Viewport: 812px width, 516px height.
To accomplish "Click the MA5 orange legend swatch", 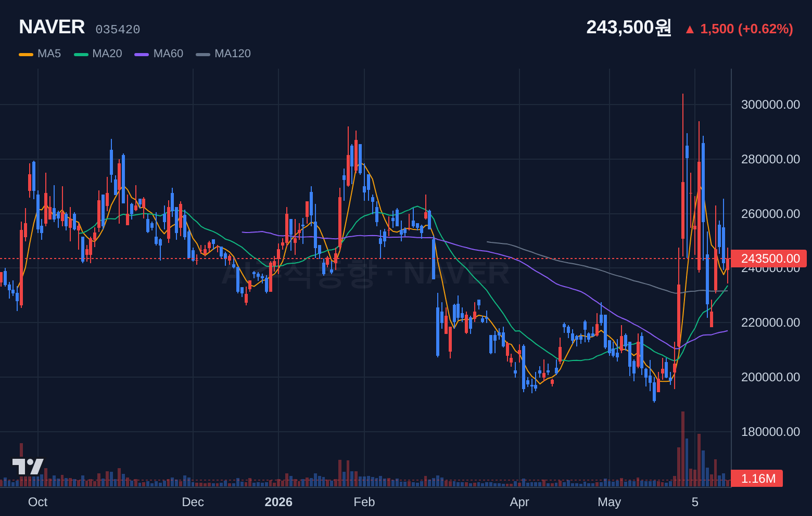I will (x=26, y=54).
